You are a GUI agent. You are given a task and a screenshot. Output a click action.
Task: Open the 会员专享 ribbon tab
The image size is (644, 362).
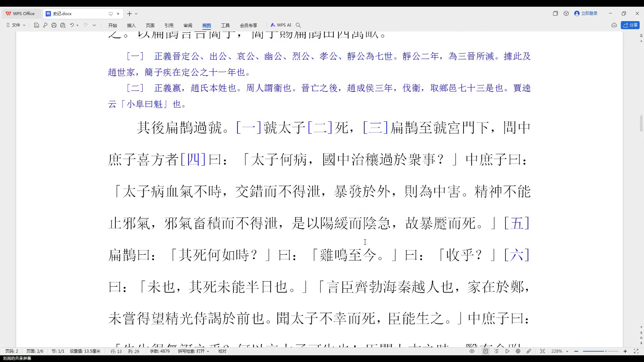249,25
